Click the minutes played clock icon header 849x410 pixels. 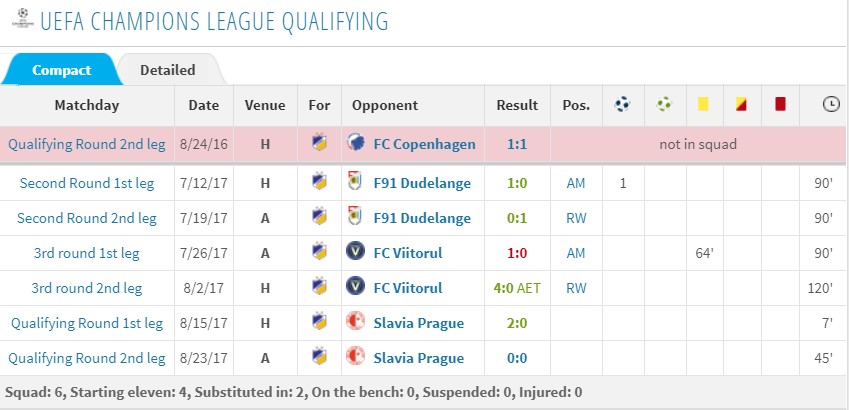coord(831,104)
